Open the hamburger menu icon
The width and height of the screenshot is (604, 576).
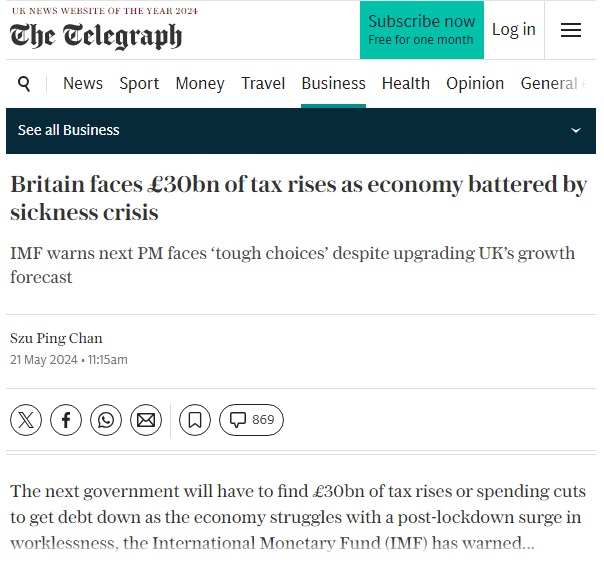[x=570, y=30]
